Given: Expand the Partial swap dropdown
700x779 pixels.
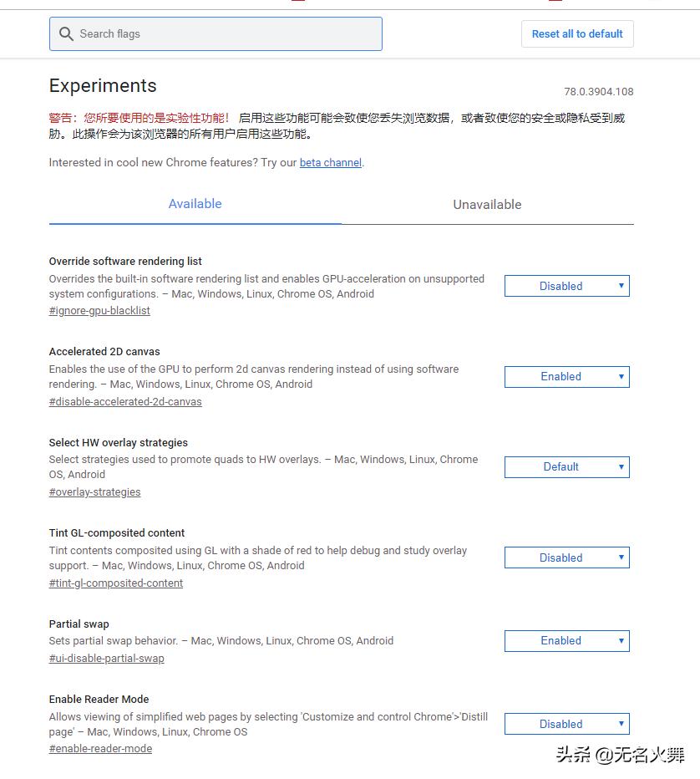Looking at the screenshot, I should [x=566, y=641].
